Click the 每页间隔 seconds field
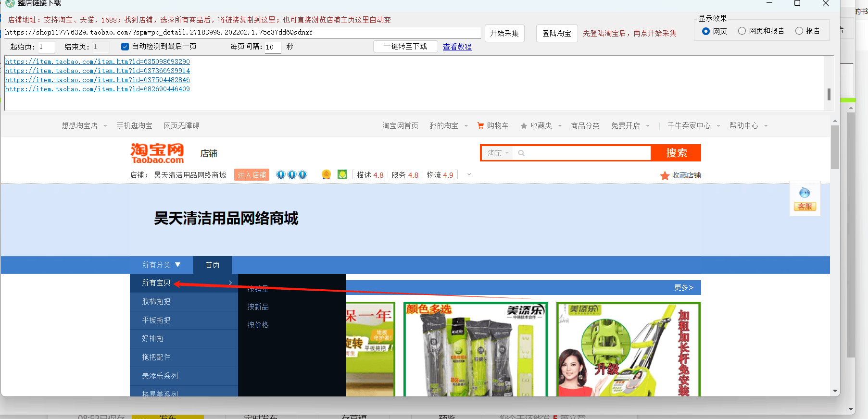The image size is (868, 419). coord(273,47)
